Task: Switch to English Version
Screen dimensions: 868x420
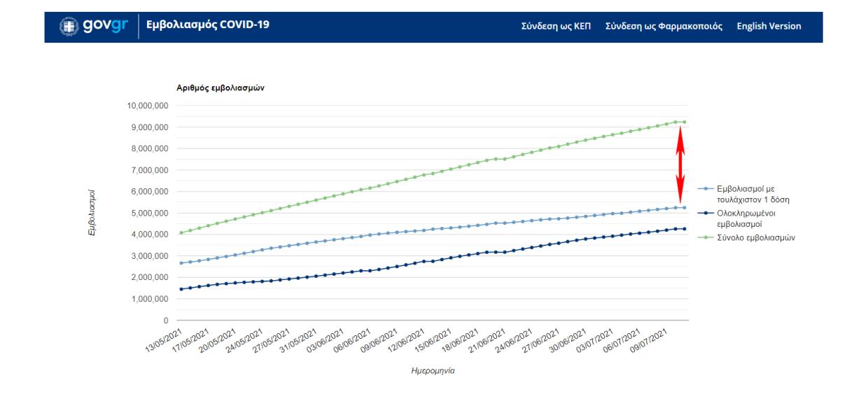Action: [x=769, y=26]
